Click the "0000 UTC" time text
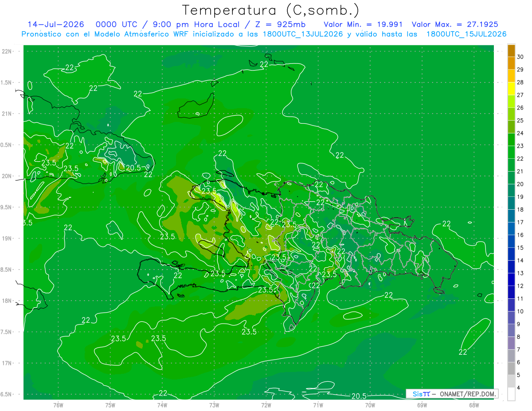 click(117, 24)
